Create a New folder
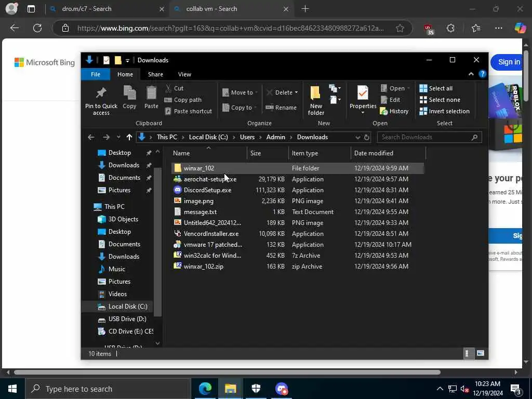Viewport: 532px width, 399px height. point(316,100)
